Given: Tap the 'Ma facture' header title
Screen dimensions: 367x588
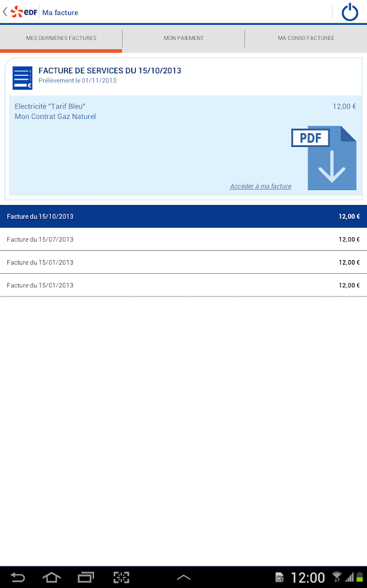Looking at the screenshot, I should pyautogui.click(x=60, y=12).
